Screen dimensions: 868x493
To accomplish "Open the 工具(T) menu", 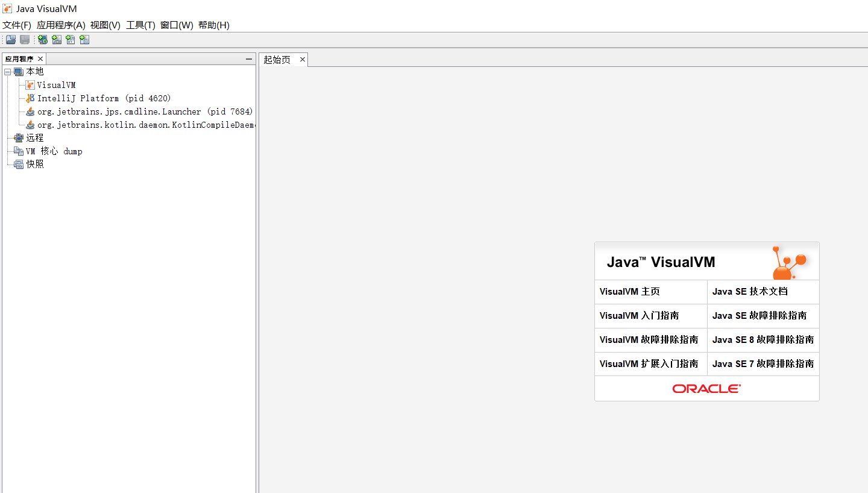I will [x=140, y=25].
